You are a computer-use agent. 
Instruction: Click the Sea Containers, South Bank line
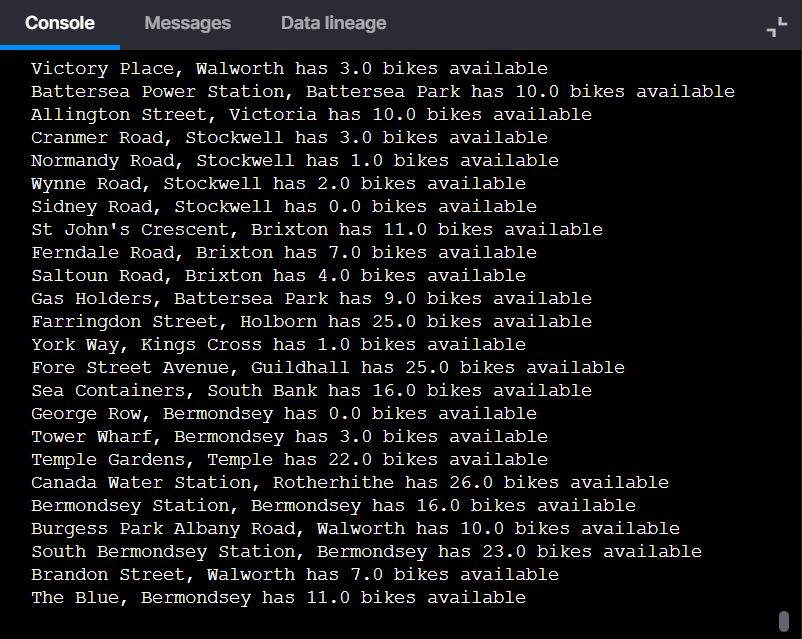pos(311,391)
